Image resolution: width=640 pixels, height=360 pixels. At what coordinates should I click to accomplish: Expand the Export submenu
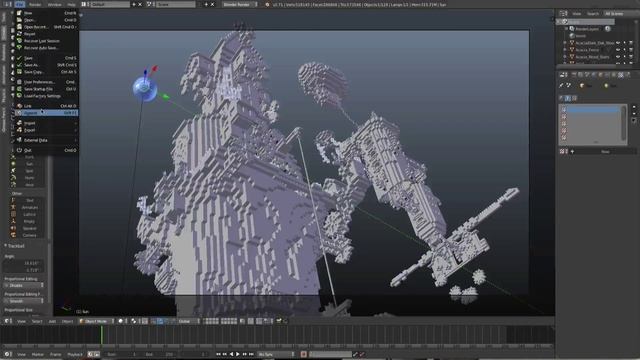[x=46, y=130]
